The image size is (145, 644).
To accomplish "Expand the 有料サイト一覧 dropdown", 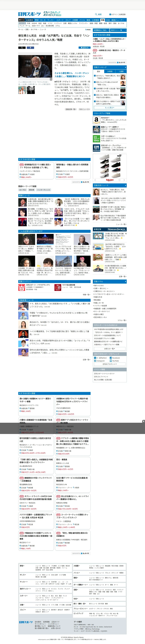I will (x=118, y=30).
